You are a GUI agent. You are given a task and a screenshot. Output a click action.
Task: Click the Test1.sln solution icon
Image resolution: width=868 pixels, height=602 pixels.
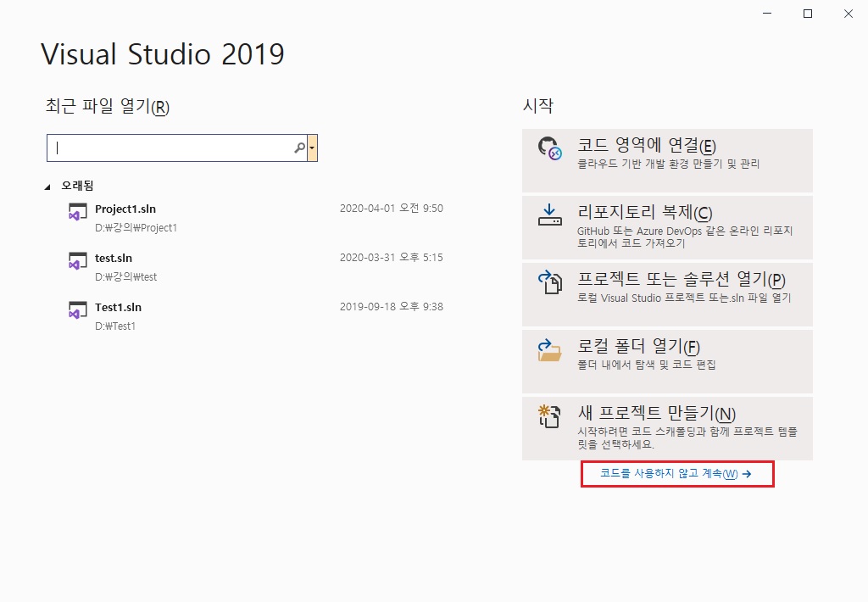tap(77, 310)
